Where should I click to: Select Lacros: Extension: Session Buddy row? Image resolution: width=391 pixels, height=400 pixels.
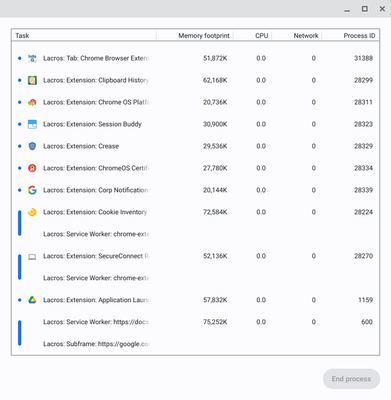(x=195, y=124)
